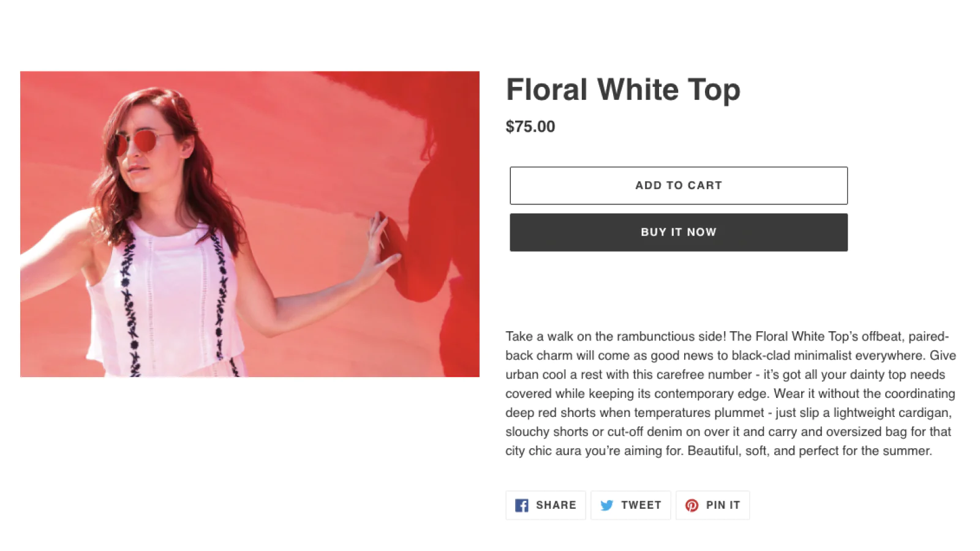Click the PIN IT text label

[x=723, y=505]
